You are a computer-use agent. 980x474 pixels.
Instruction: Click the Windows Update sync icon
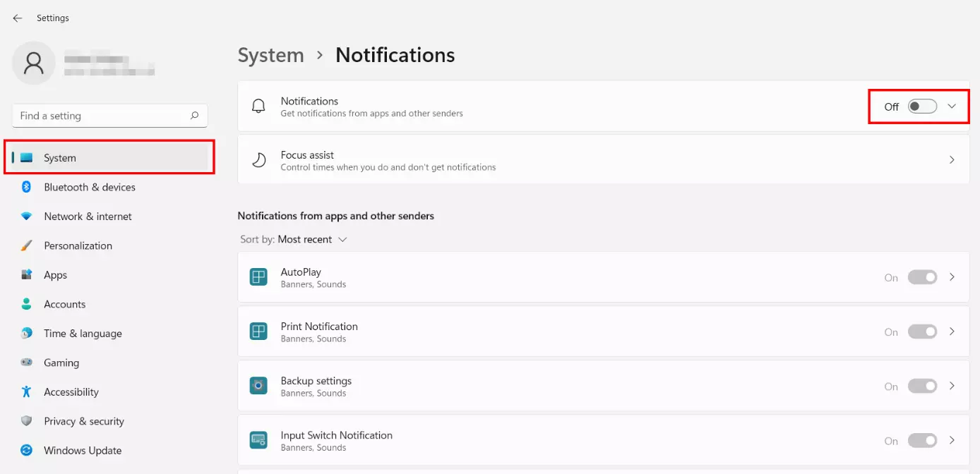27,450
